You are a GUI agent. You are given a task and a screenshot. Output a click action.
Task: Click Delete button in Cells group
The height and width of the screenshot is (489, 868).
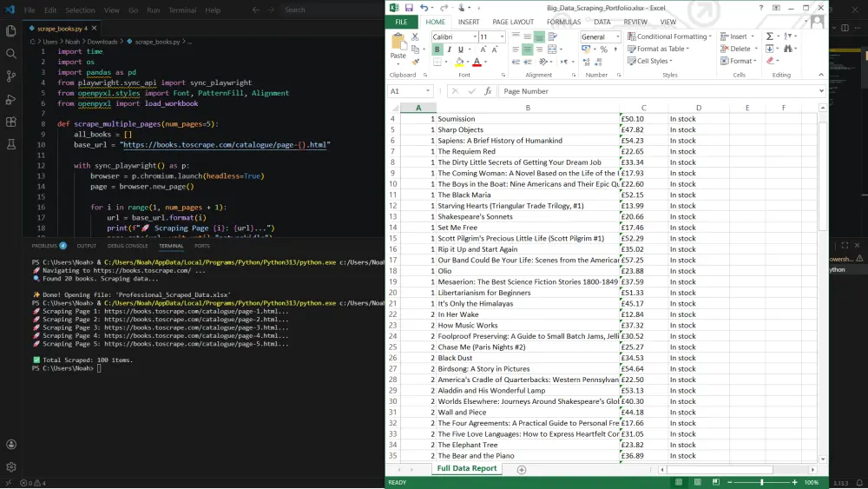739,49
